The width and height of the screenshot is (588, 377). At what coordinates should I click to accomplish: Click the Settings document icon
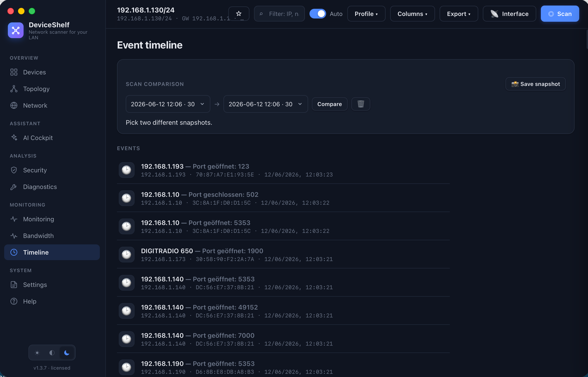(x=14, y=285)
